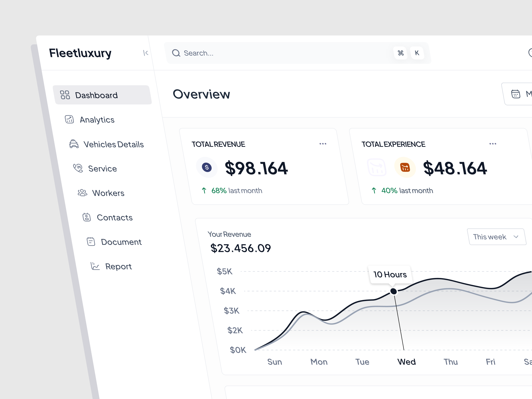Click the $48.164 experience value
This screenshot has height=399, width=532.
[455, 168]
